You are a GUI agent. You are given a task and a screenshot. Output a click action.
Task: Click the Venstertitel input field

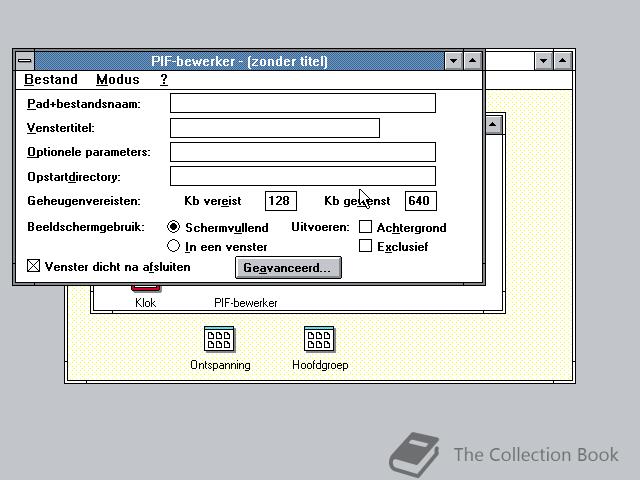[x=275, y=128]
